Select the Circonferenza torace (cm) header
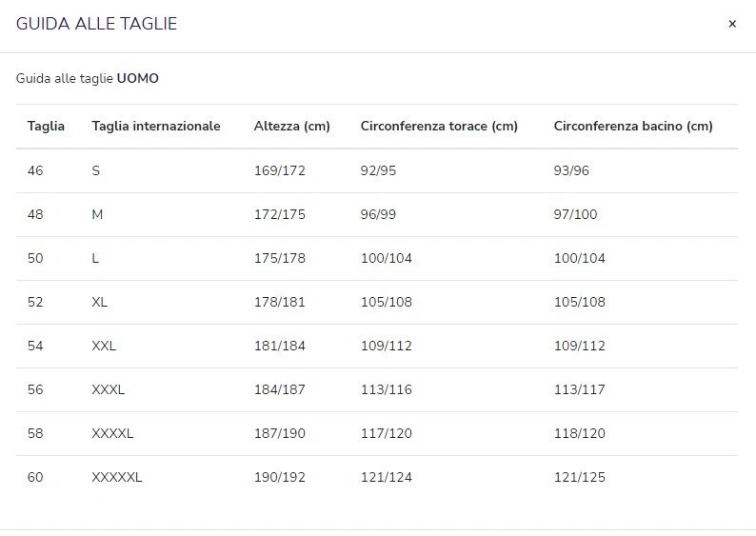756x536 pixels. pos(439,126)
